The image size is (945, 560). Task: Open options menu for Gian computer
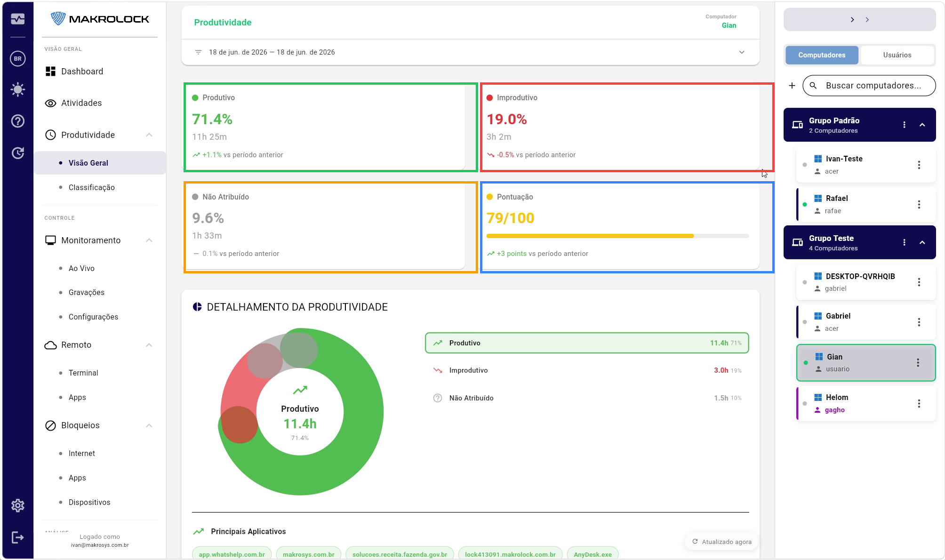tap(918, 362)
